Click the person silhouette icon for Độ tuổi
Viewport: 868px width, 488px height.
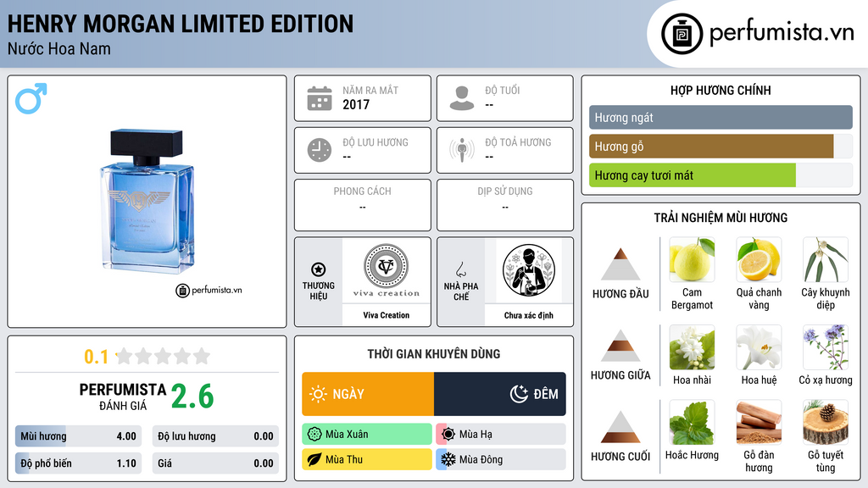462,98
